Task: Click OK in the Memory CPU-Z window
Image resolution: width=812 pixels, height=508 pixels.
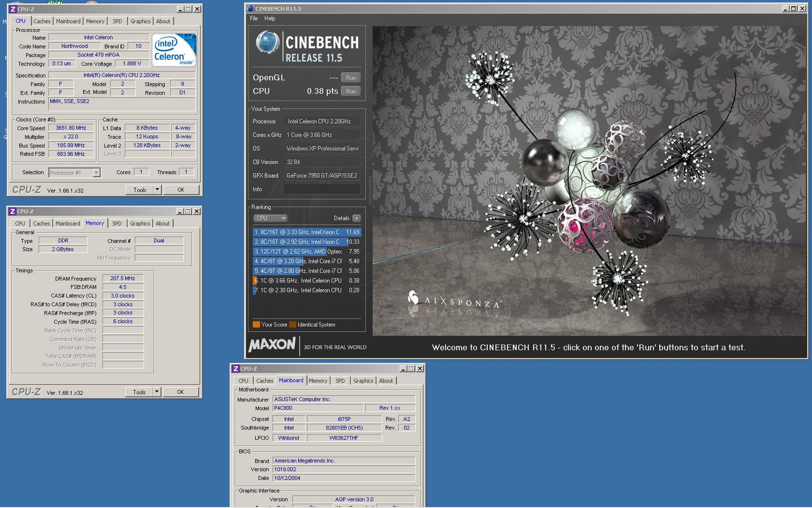Action: (x=180, y=392)
